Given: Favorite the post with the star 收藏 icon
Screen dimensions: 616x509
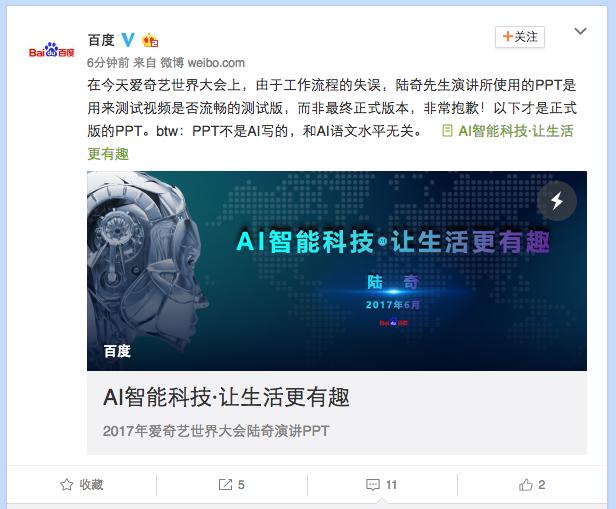Looking at the screenshot, I should point(67,485).
